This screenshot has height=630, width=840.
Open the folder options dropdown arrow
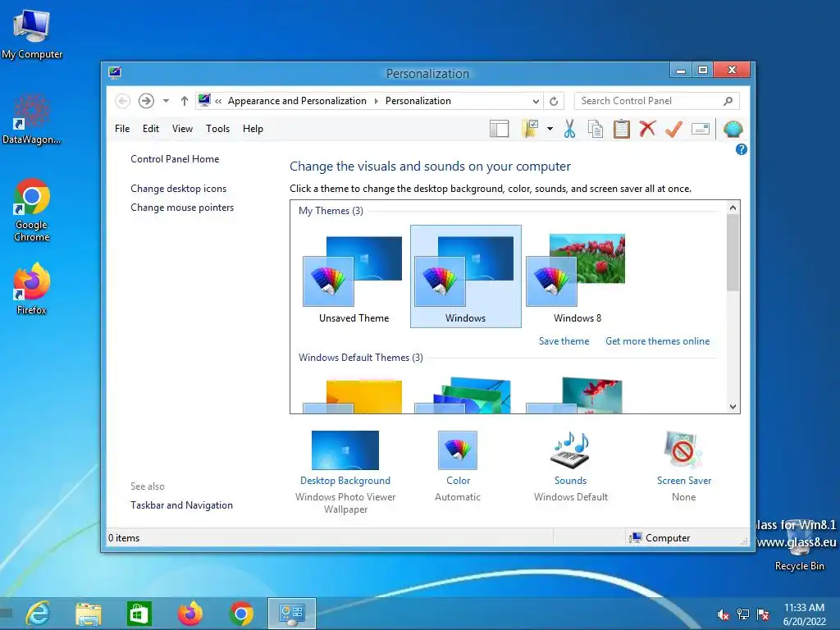tap(550, 129)
